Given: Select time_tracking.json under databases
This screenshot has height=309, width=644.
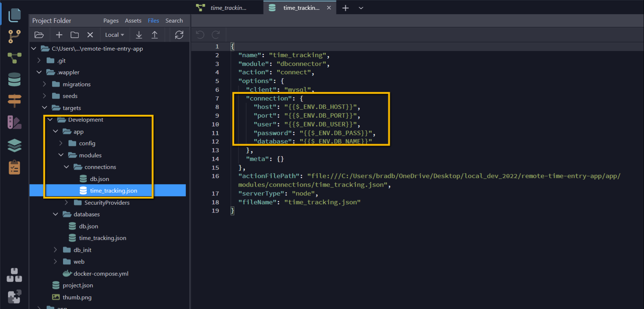Looking at the screenshot, I should pyautogui.click(x=102, y=238).
